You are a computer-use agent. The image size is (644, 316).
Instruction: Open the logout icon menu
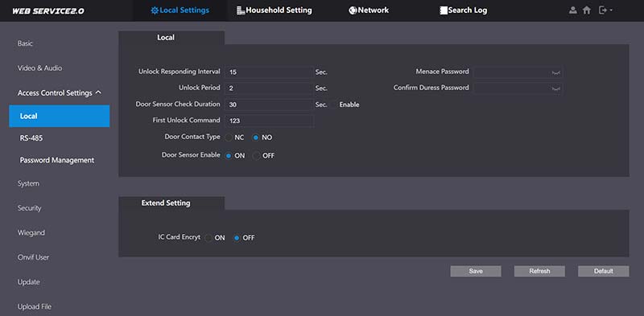pos(602,10)
